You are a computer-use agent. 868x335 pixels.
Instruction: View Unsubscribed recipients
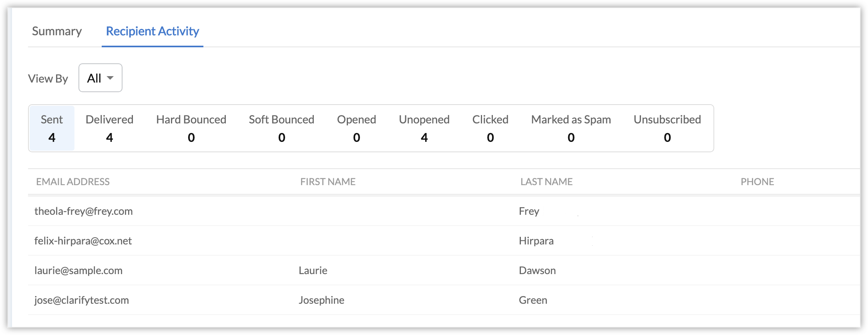tap(667, 128)
